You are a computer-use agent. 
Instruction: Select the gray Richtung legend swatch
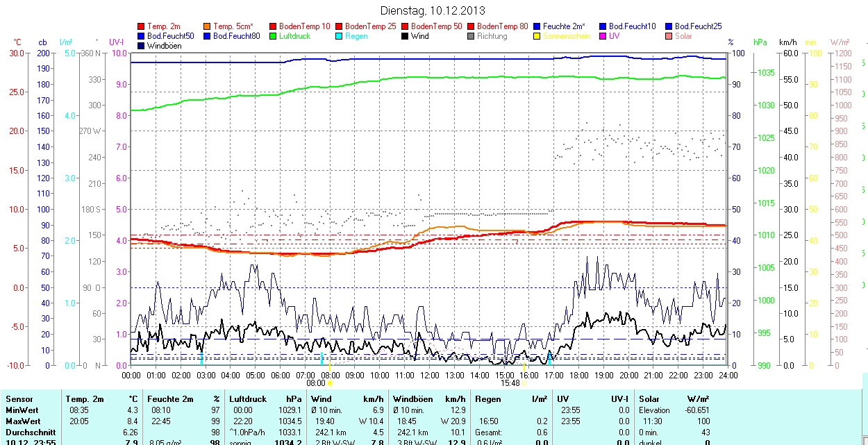(x=472, y=36)
